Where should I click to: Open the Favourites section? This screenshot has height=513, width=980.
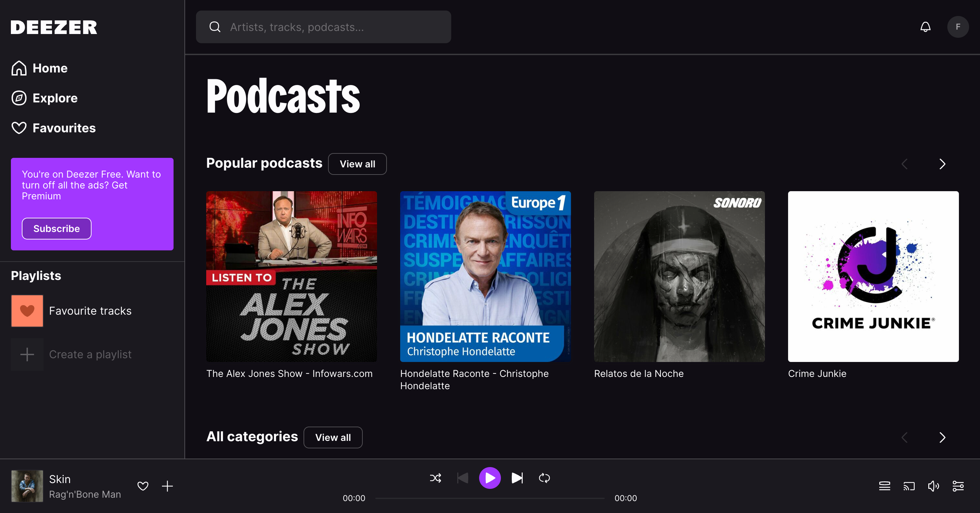click(x=64, y=128)
